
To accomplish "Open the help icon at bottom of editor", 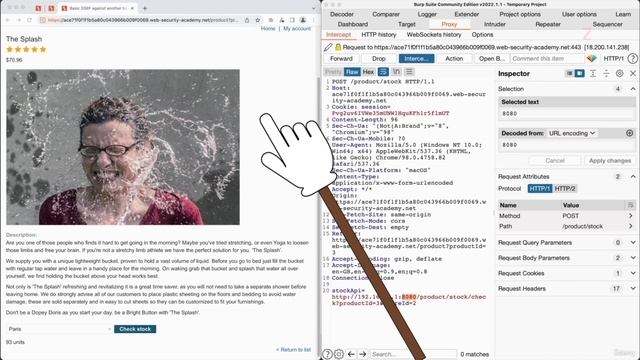I will (327, 354).
